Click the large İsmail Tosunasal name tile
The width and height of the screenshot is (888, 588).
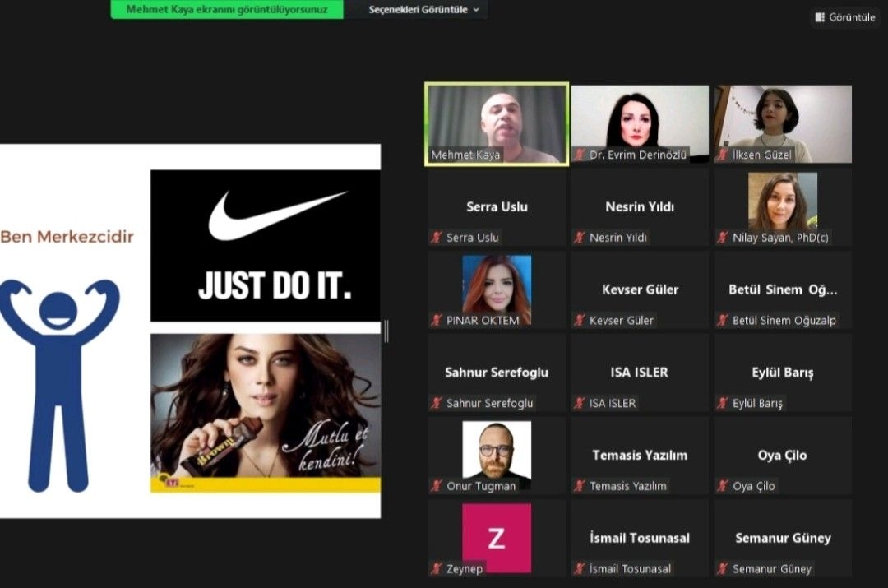(x=640, y=538)
